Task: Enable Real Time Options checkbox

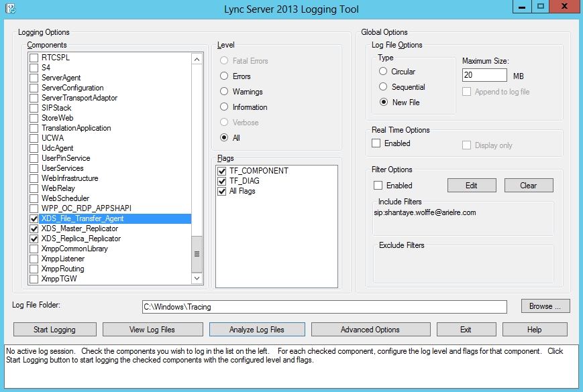Action: pos(376,143)
